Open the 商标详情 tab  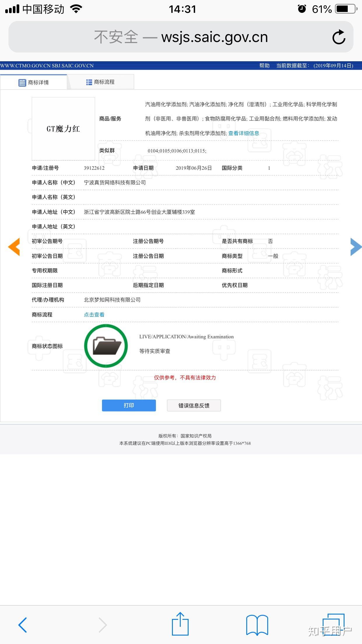click(x=34, y=82)
